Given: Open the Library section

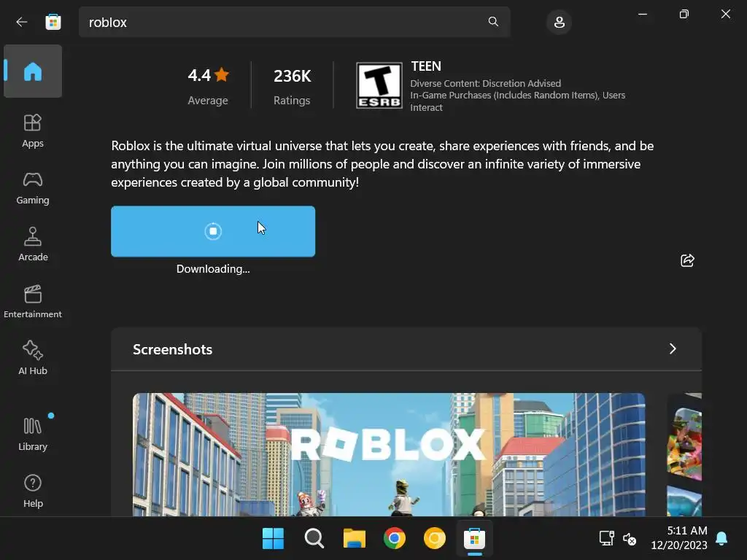Looking at the screenshot, I should [33, 434].
